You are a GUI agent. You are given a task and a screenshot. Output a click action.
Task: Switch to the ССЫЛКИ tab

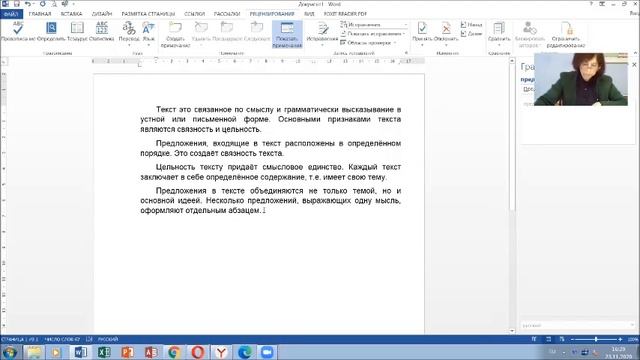click(x=195, y=14)
